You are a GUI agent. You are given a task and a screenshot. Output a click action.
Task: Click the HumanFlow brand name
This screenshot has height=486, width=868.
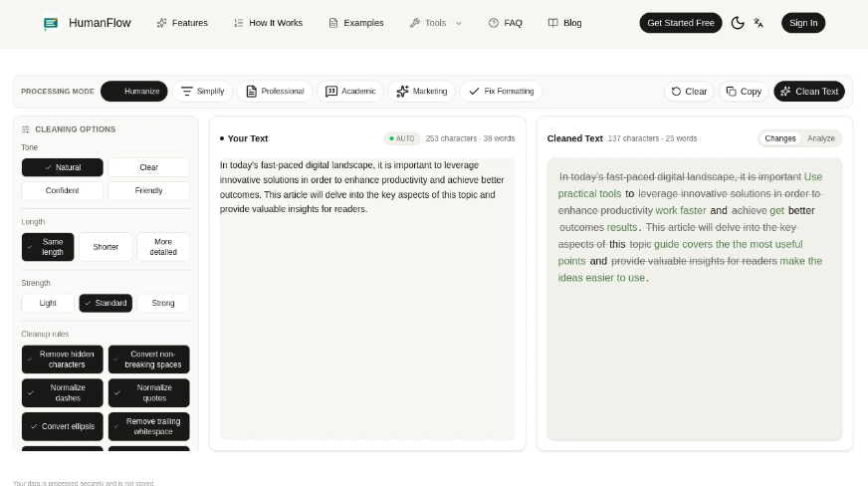point(100,23)
